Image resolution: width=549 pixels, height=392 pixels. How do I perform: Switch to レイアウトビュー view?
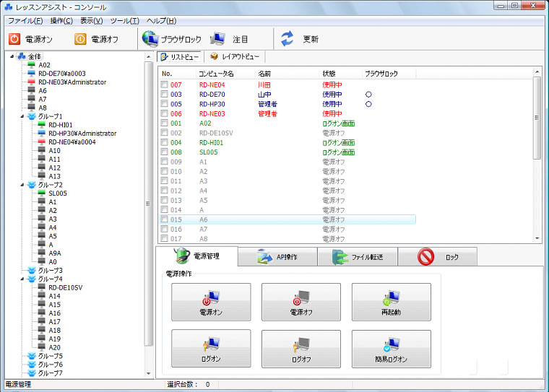pyautogui.click(x=236, y=56)
